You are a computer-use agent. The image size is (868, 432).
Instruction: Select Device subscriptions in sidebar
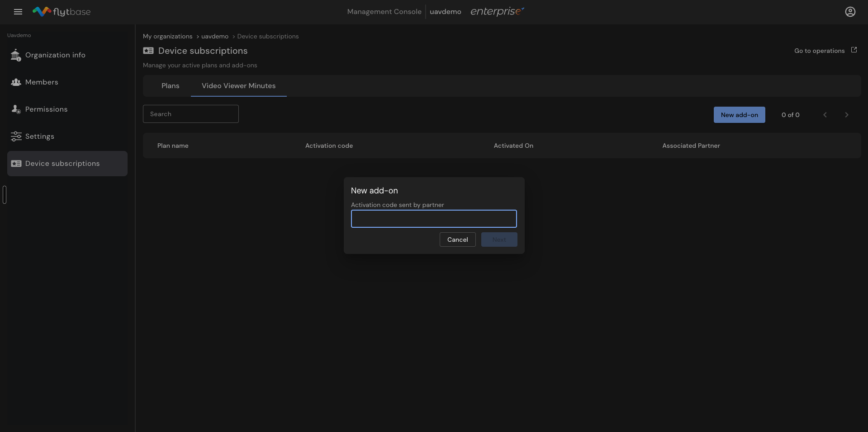click(67, 164)
